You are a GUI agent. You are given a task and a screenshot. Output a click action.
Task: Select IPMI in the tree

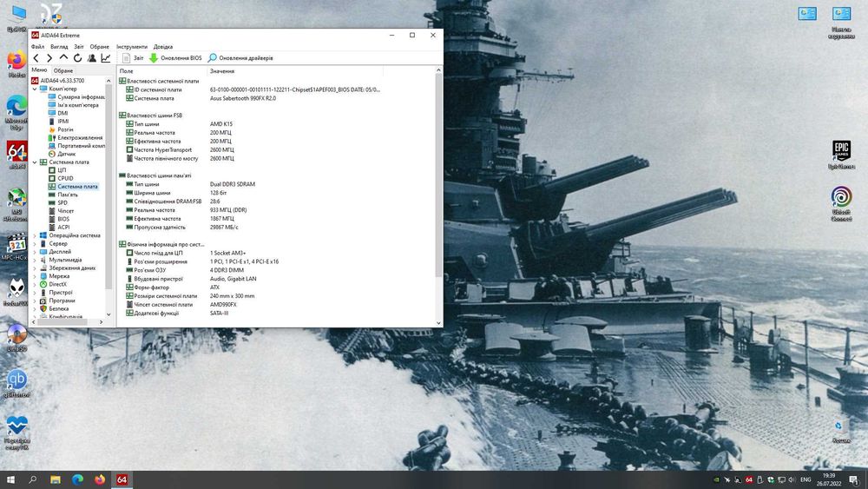pos(63,122)
